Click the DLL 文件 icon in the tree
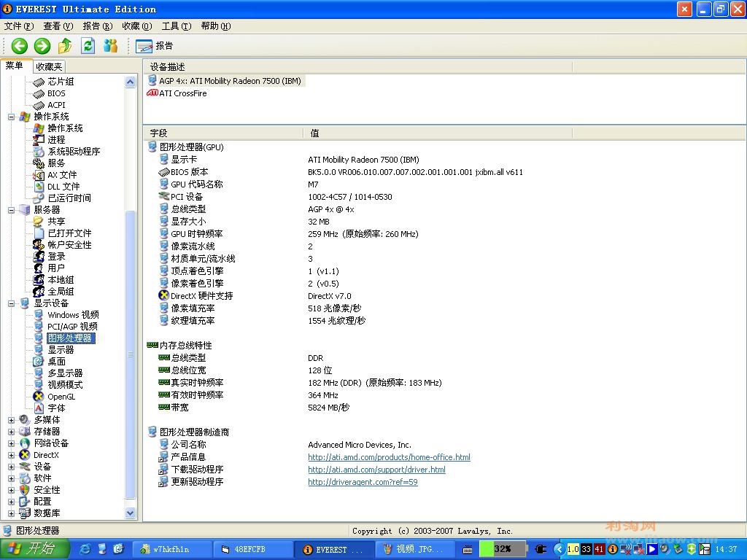This screenshot has height=560, width=747. tap(39, 187)
